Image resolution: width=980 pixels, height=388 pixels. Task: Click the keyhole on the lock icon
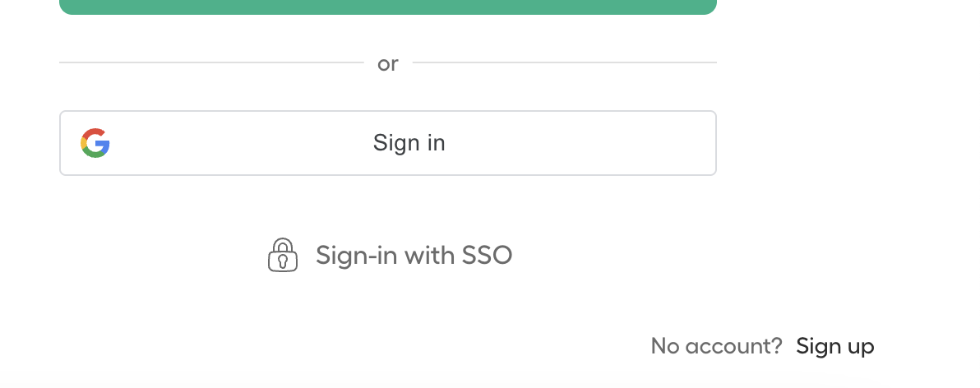tap(283, 260)
